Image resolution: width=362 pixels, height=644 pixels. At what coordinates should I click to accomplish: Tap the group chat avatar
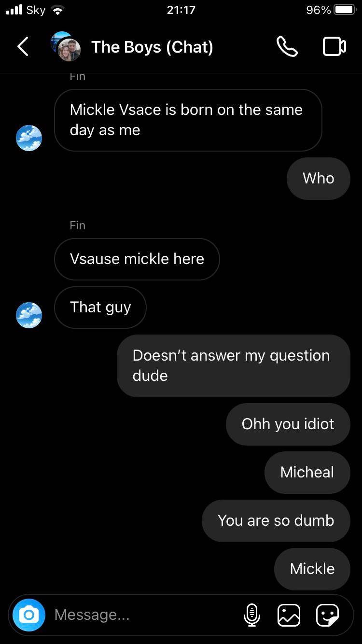tap(66, 47)
